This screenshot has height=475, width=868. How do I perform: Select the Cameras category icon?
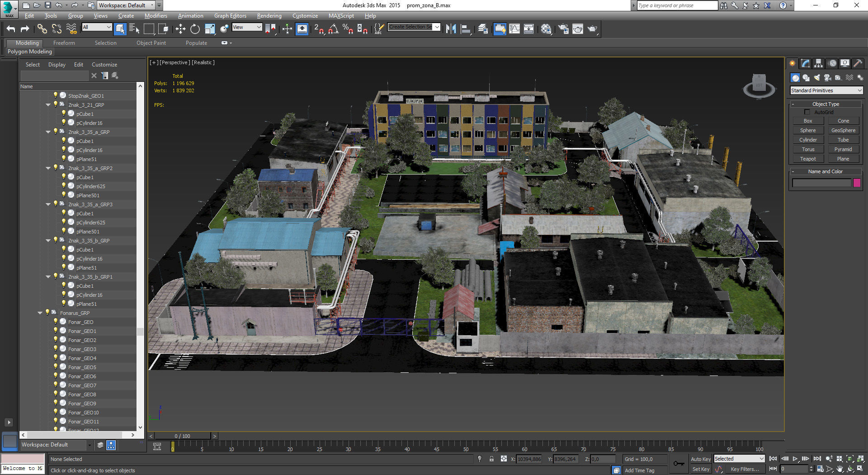(x=828, y=78)
